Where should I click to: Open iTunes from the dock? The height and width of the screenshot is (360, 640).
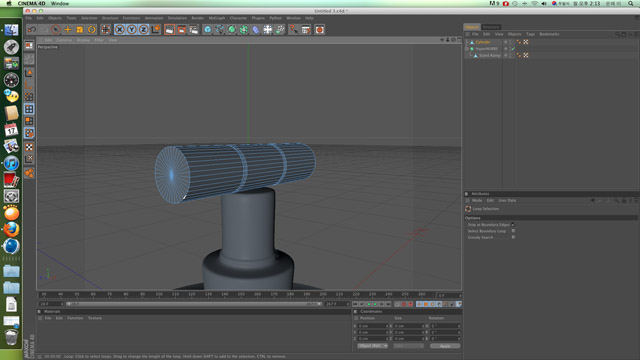coord(11,163)
